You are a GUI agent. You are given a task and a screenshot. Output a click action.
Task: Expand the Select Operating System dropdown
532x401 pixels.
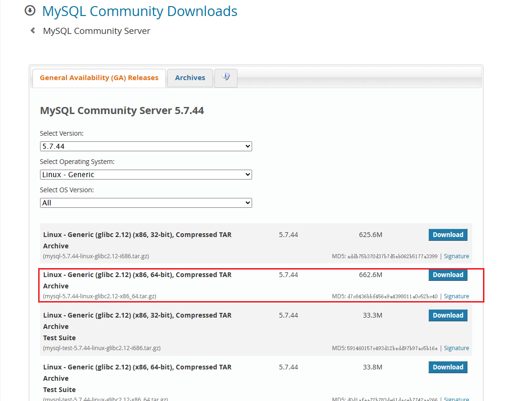pos(146,174)
